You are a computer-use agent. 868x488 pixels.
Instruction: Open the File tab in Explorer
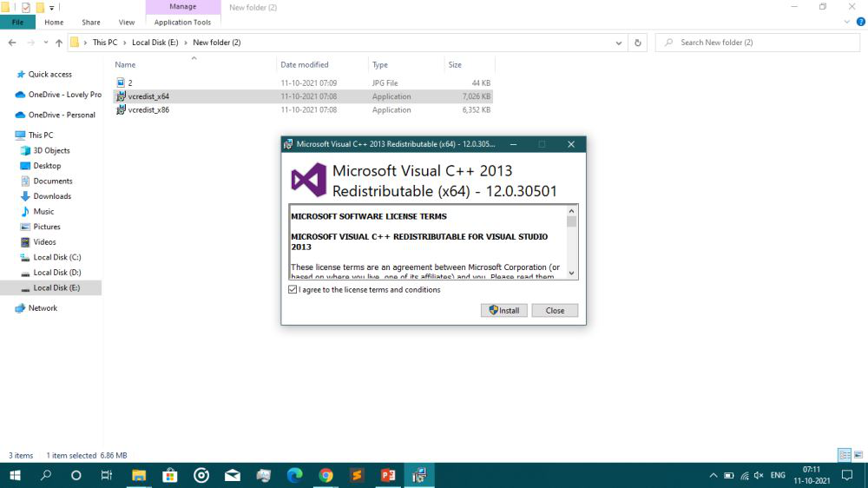tap(17, 23)
